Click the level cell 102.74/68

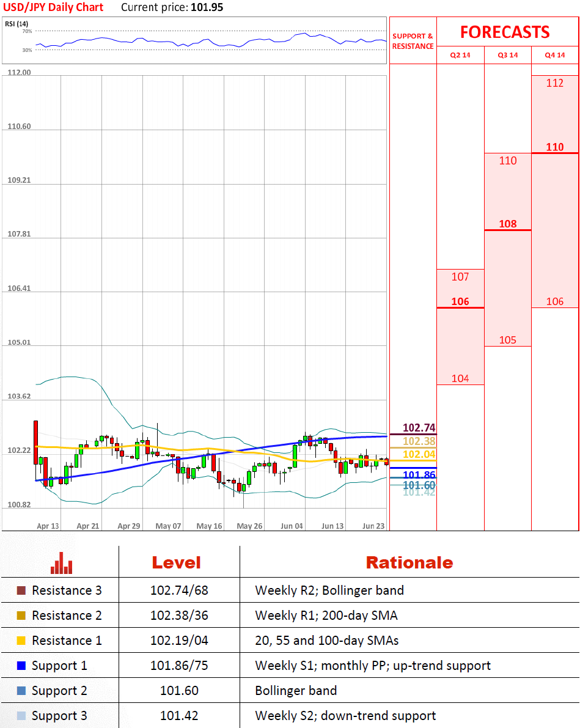[x=179, y=590]
